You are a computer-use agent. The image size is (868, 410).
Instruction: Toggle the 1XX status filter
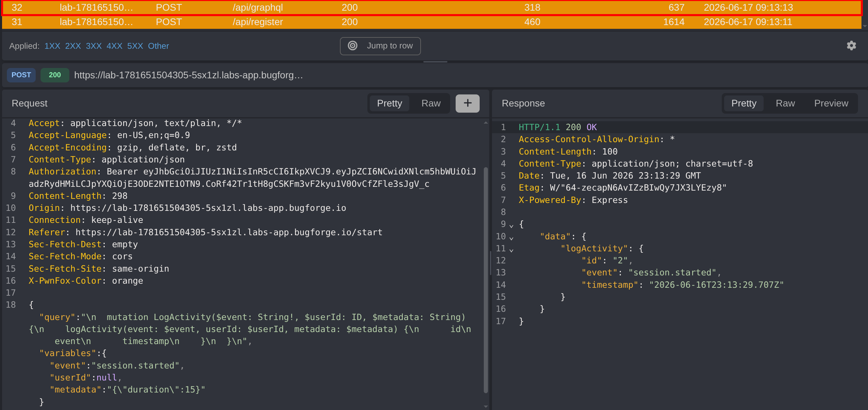pos(52,46)
